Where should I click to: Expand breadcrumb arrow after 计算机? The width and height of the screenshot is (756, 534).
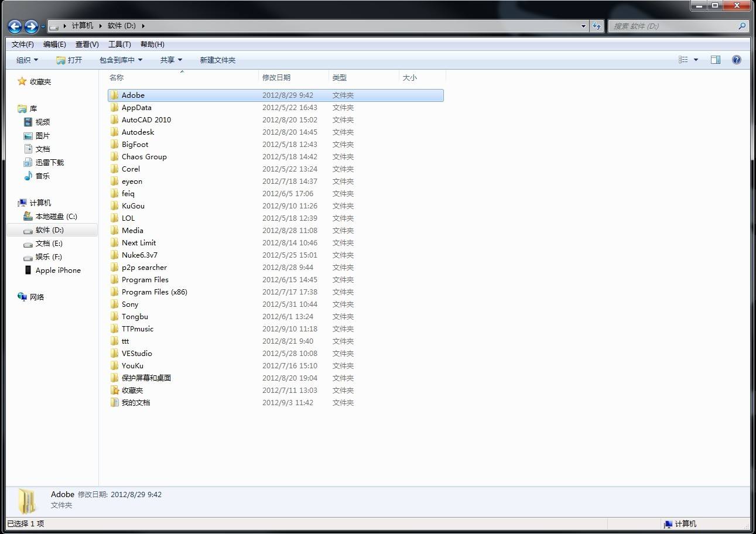pyautogui.click(x=100, y=26)
